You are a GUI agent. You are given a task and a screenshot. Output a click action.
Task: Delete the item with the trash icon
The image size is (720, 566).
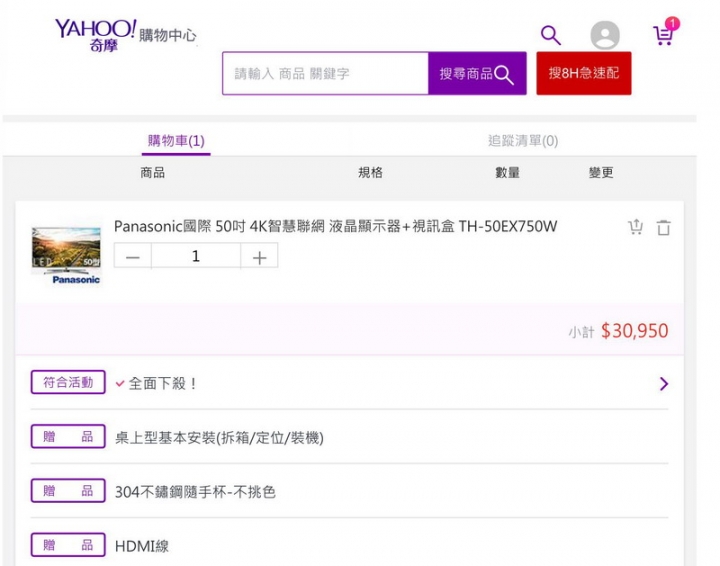[663, 227]
